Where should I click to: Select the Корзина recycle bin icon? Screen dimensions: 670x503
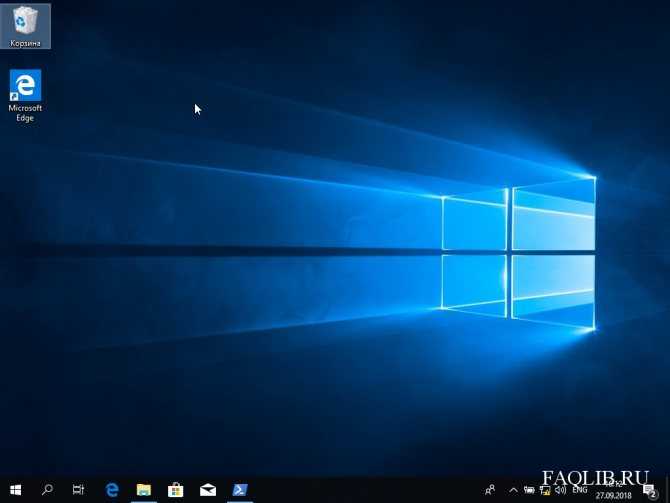point(25,26)
